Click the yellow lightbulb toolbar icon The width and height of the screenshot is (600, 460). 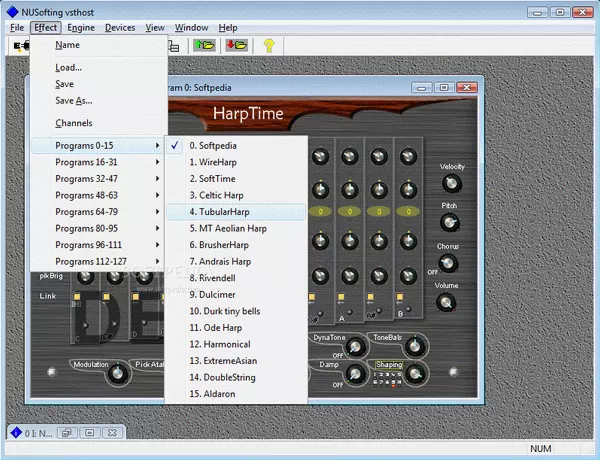[x=268, y=46]
